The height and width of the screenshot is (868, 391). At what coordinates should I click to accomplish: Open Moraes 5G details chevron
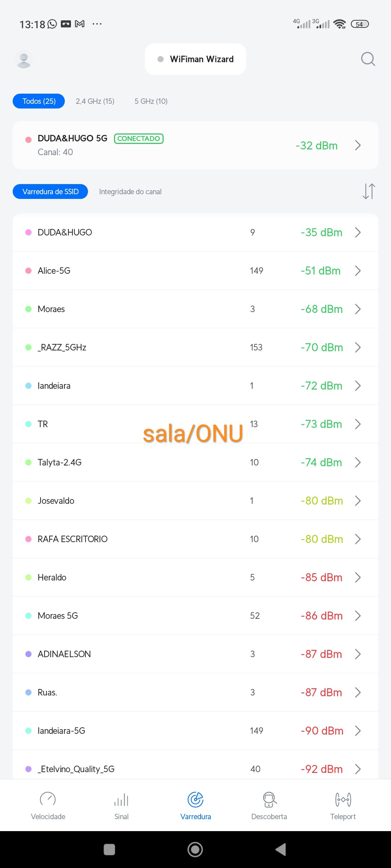click(x=358, y=616)
